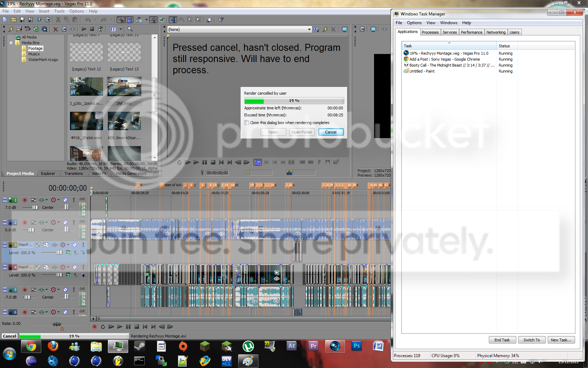The image size is (588, 368).
Task: Open Compositing Mode icon on track 4
Action: pyautogui.click(x=69, y=275)
